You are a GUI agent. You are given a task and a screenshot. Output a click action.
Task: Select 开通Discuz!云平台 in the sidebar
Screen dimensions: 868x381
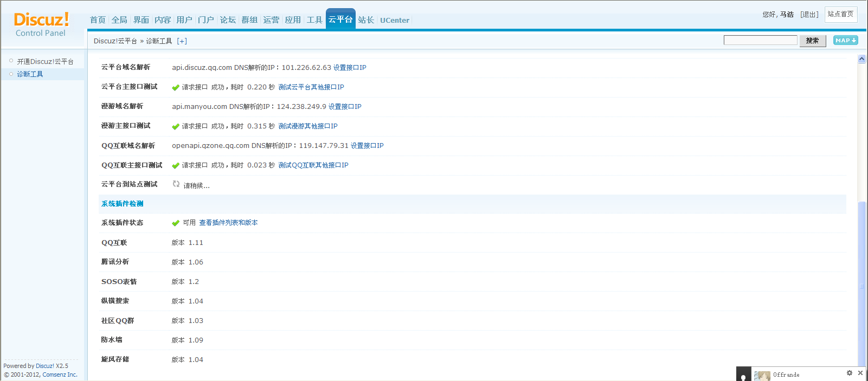click(x=45, y=62)
